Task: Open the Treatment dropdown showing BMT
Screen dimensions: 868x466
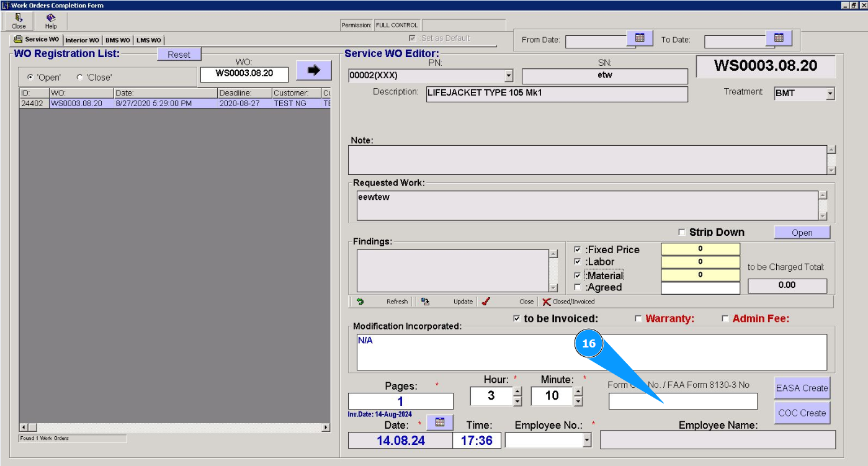Action: point(830,94)
